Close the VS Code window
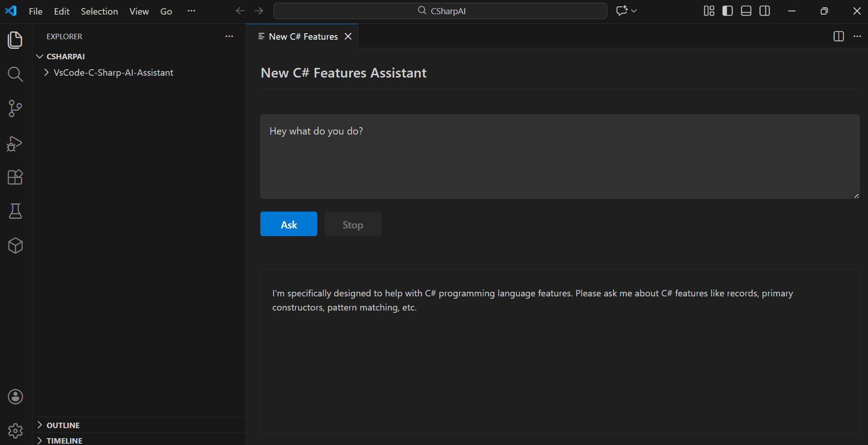The image size is (868, 445). [x=857, y=11]
